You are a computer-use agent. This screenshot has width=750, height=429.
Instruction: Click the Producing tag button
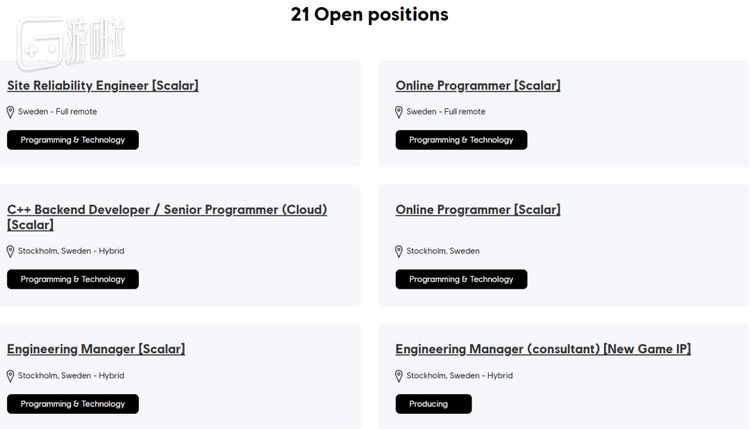433,404
